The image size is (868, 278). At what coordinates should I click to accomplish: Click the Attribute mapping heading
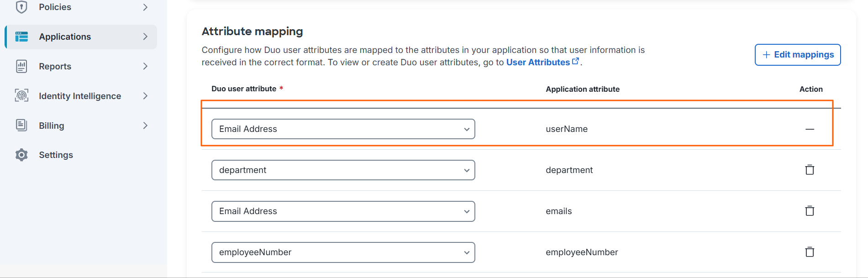point(253,31)
